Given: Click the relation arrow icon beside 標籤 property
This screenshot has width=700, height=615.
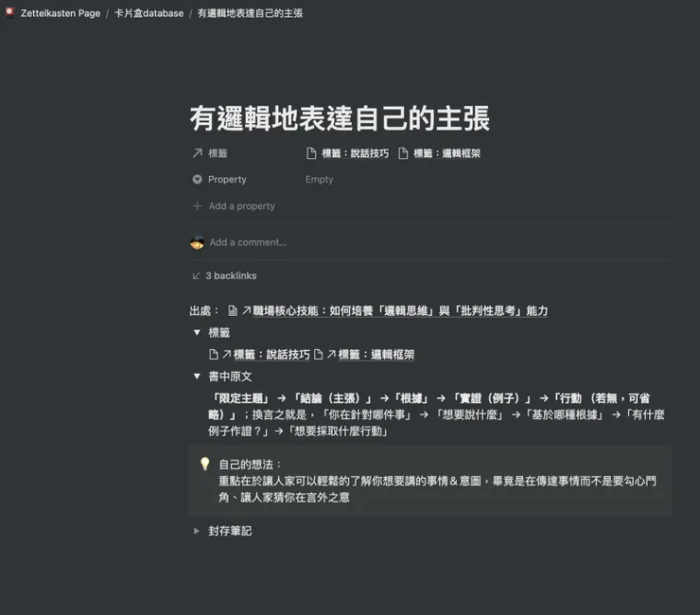Looking at the screenshot, I should (x=198, y=153).
